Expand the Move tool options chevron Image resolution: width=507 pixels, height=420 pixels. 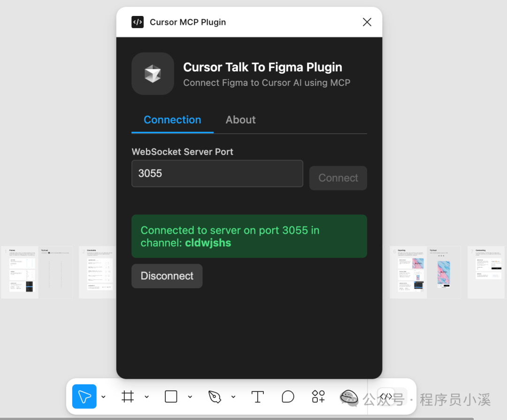[104, 397]
